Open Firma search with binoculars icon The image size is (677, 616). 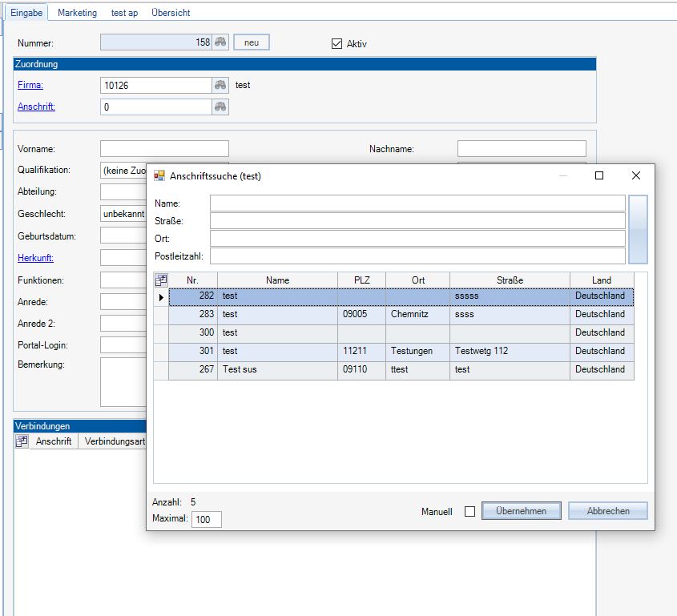click(220, 85)
